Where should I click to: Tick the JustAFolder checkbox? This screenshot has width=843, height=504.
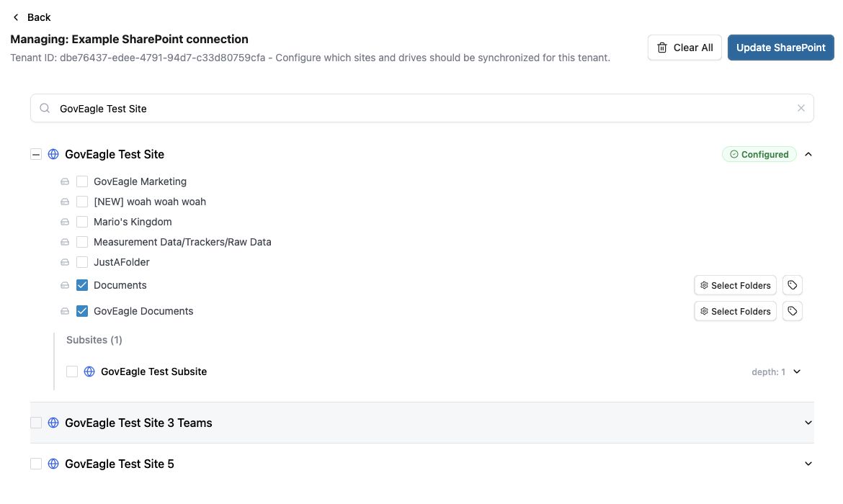(x=81, y=262)
